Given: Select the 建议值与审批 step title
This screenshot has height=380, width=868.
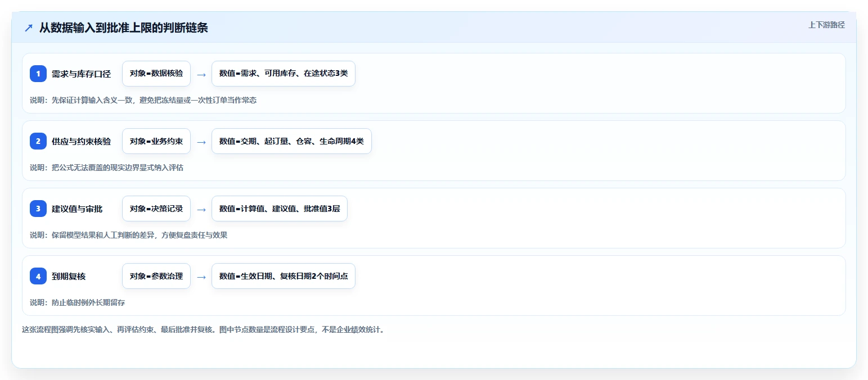Looking at the screenshot, I should [77, 209].
